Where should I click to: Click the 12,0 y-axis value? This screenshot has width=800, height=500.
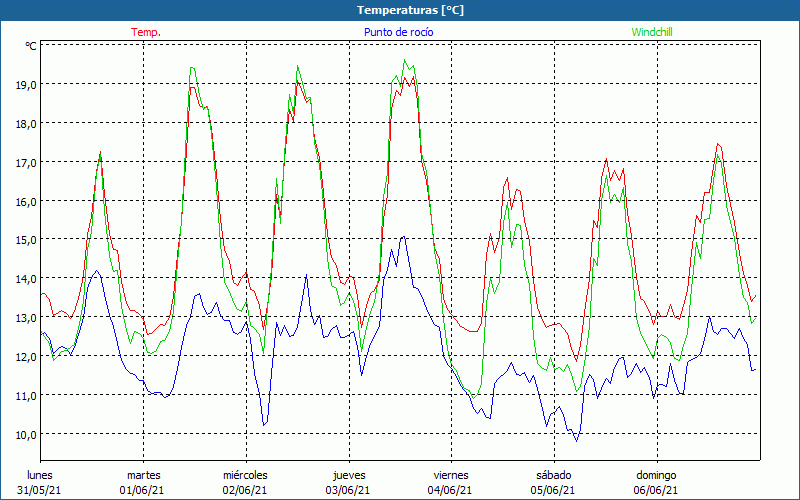pos(26,357)
